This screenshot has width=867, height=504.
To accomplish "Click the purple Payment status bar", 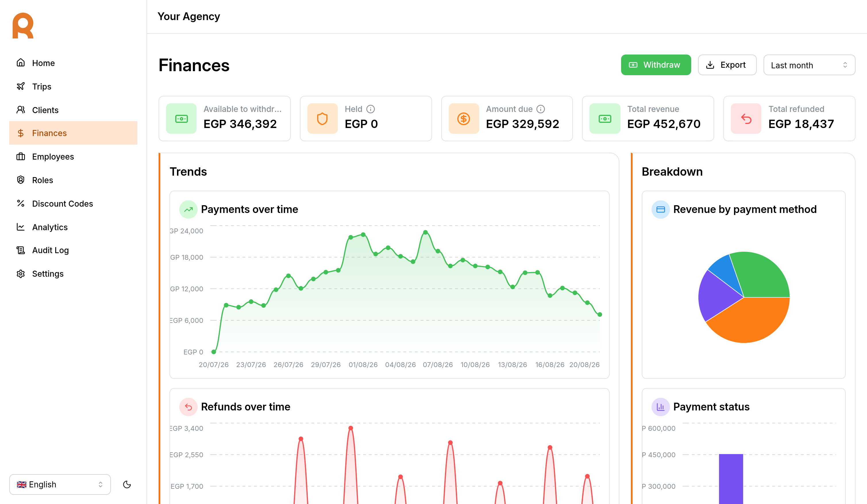I will [x=731, y=478].
